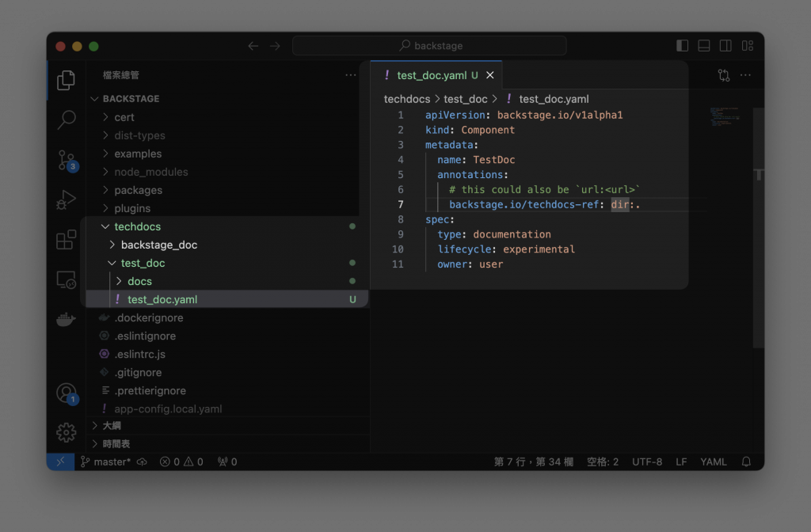
Task: Select test_doc.yaml in file tree
Action: 227,299
